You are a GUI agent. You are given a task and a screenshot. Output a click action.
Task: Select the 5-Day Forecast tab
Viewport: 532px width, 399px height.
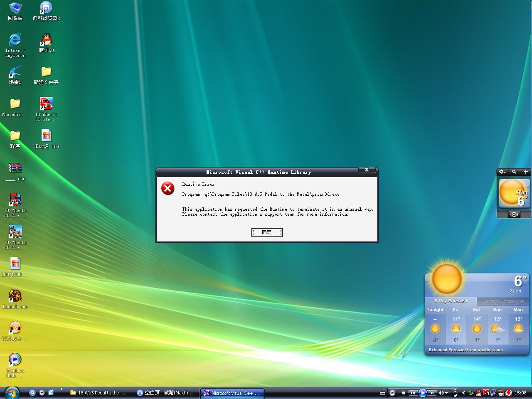(x=451, y=301)
